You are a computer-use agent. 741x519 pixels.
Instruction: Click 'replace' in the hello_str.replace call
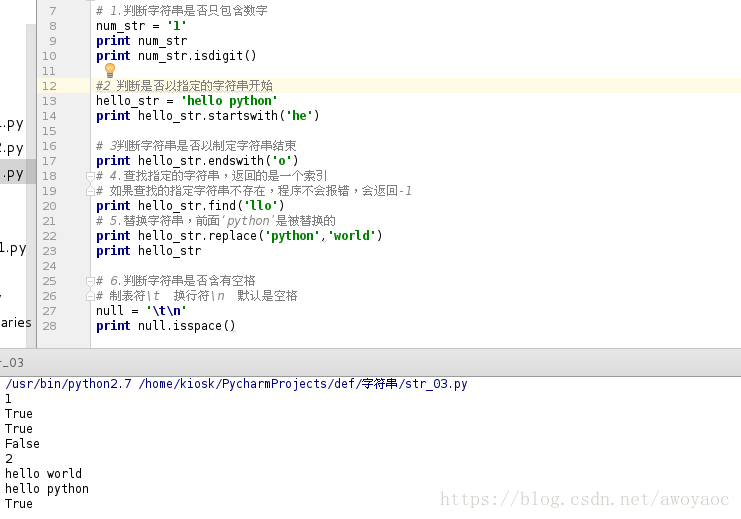233,236
